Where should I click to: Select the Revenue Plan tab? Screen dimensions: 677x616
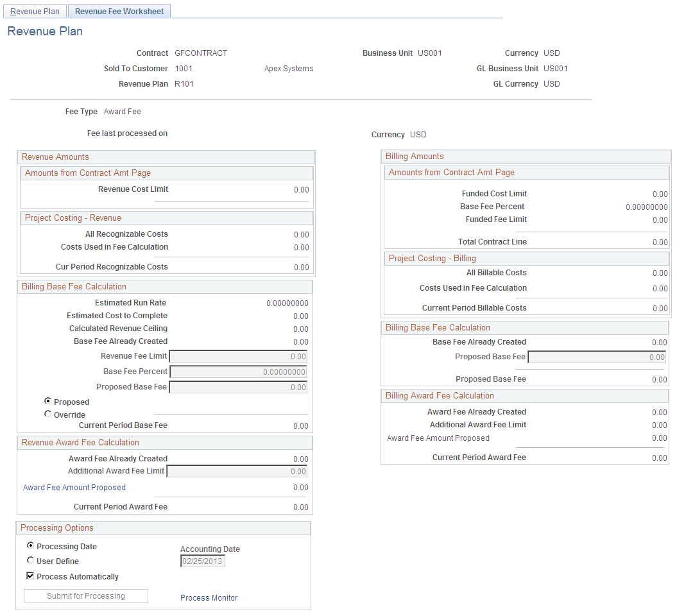click(x=35, y=11)
